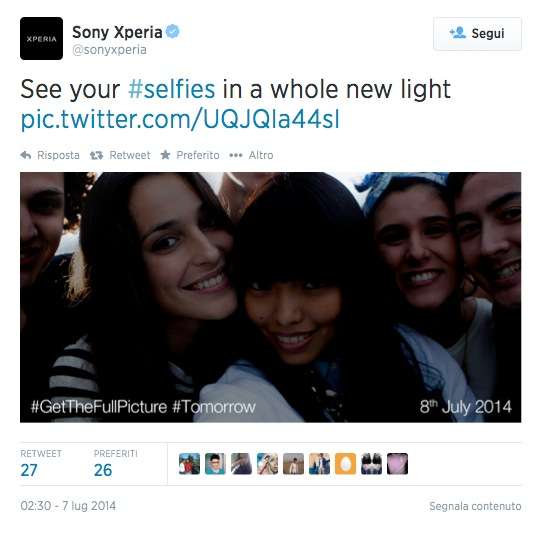The image size is (547, 540).
Task: View the 27 retweets count
Action: [29, 470]
